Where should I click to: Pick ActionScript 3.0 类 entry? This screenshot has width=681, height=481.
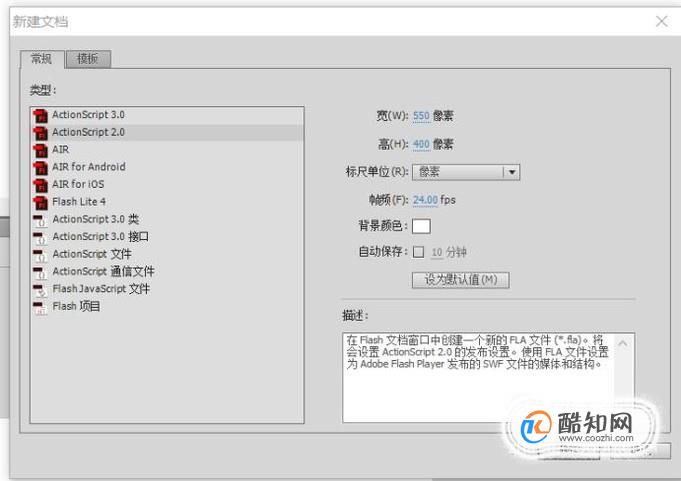coord(167,219)
